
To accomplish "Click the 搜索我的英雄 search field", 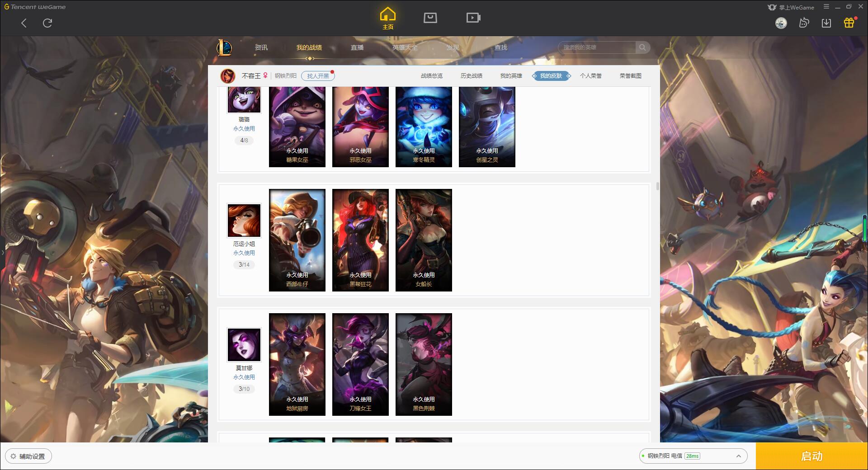I will point(597,47).
